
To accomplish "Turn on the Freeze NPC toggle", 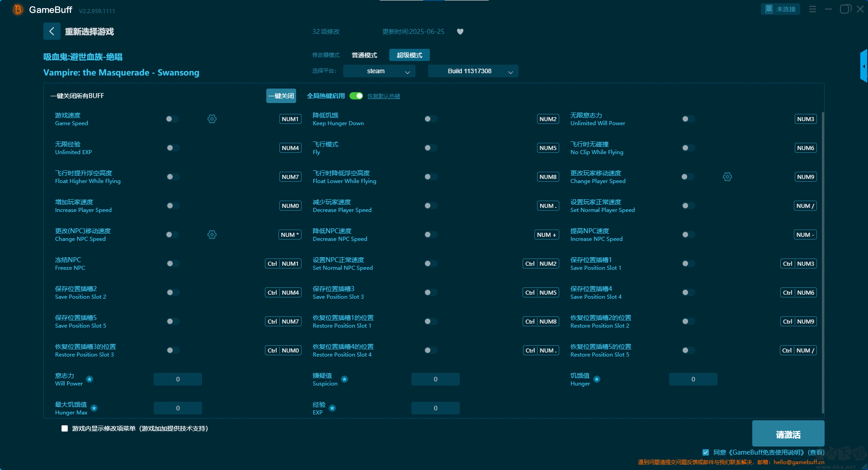I will click(172, 263).
